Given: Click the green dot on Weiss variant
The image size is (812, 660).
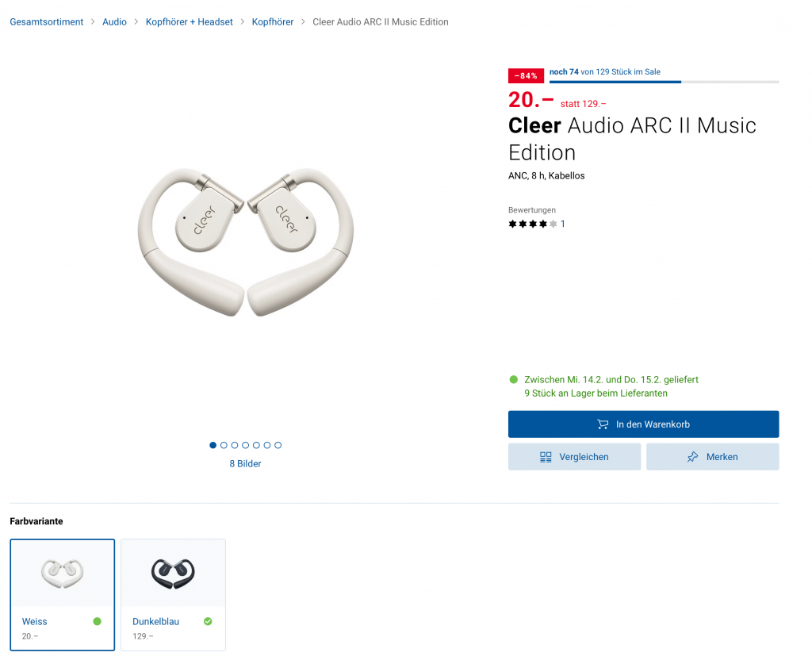Looking at the screenshot, I should click(98, 622).
